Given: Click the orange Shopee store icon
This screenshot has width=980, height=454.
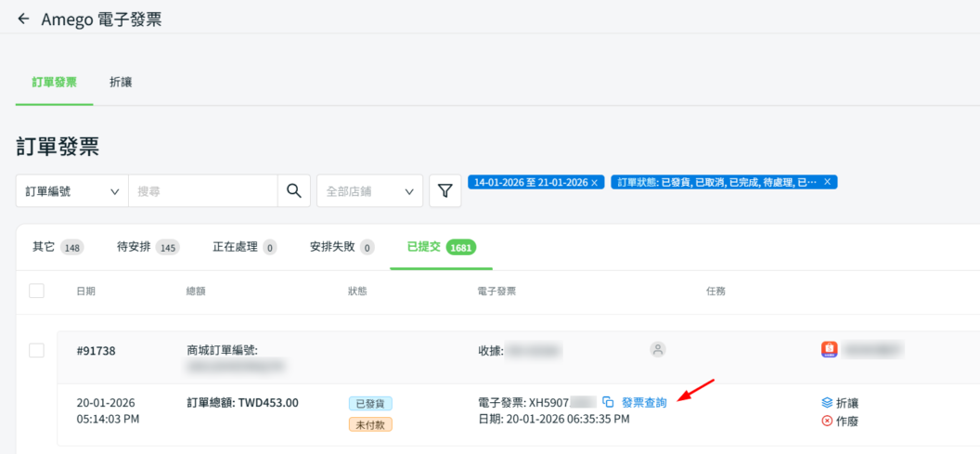Looking at the screenshot, I should 830,350.
